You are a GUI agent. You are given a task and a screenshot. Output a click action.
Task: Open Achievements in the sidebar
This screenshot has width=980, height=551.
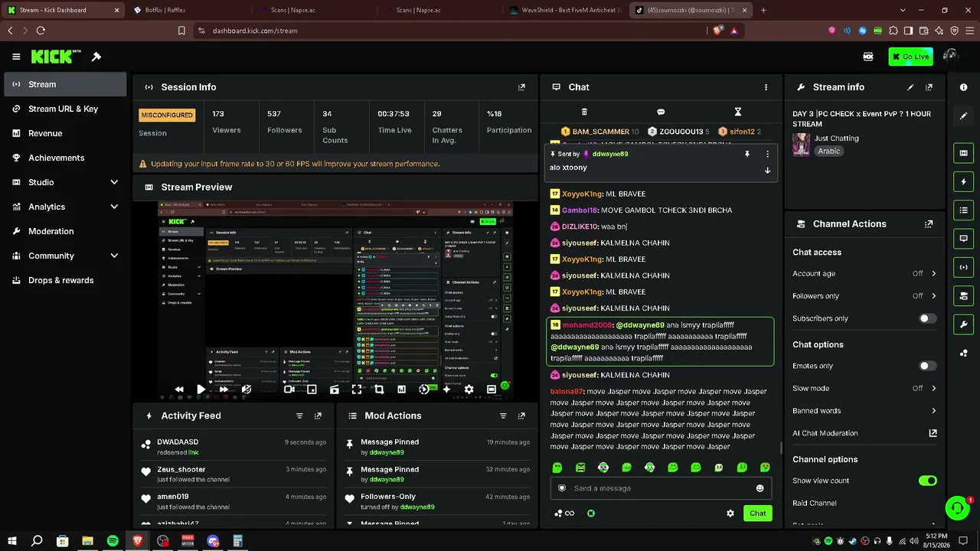65,158
